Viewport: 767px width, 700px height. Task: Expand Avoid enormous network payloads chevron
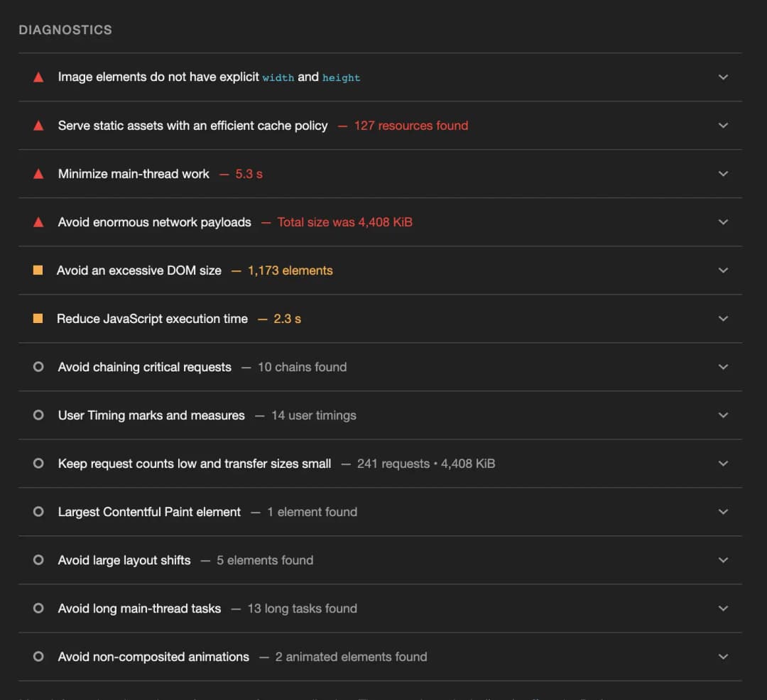coord(723,222)
